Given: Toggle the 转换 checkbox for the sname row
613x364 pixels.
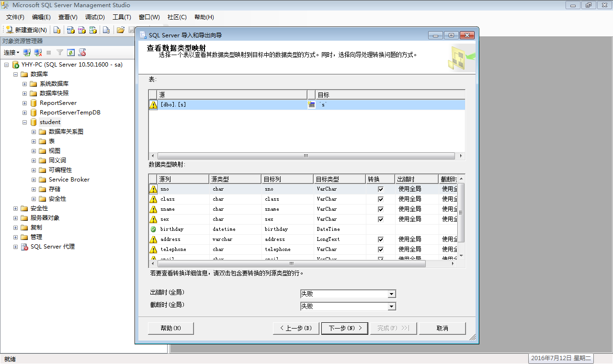Looking at the screenshot, I should click(x=381, y=209).
